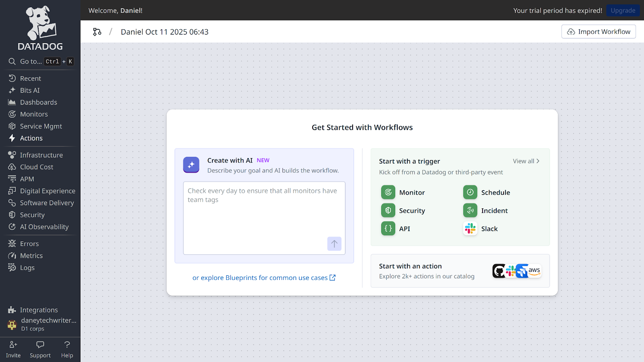Select the Incident trigger

485,211
